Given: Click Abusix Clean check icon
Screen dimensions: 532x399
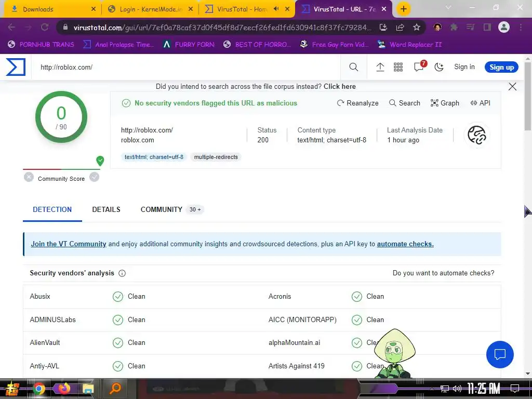Looking at the screenshot, I should pyautogui.click(x=118, y=297).
